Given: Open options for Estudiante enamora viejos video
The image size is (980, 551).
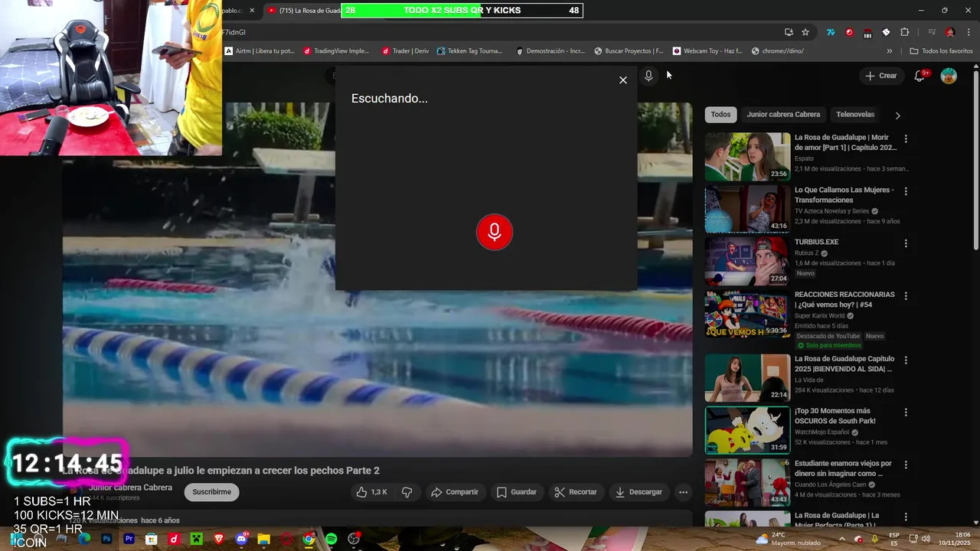Looking at the screenshot, I should [906, 465].
